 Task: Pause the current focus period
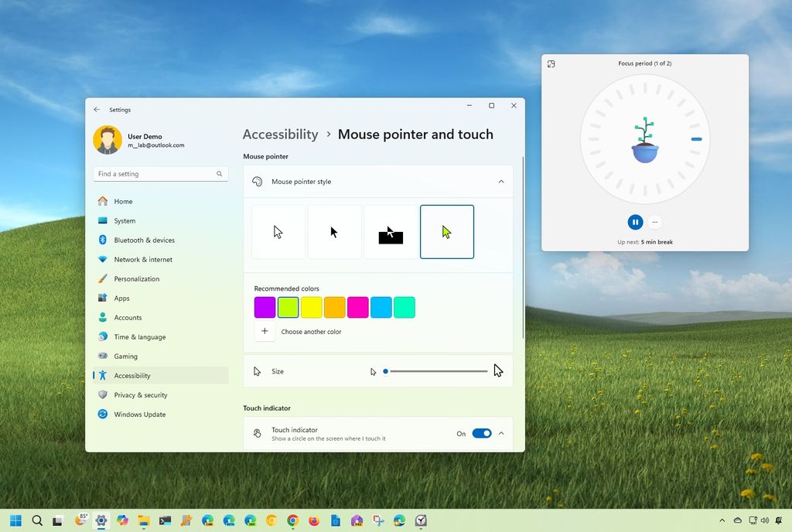[635, 222]
